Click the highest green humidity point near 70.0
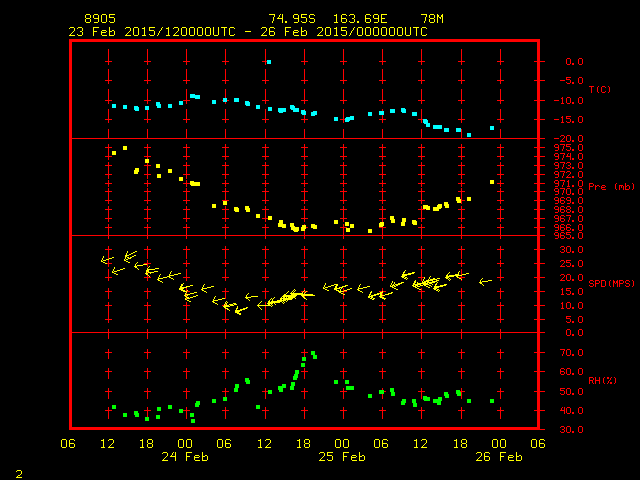Image resolution: width=640 pixels, height=480 pixels. pos(313,353)
